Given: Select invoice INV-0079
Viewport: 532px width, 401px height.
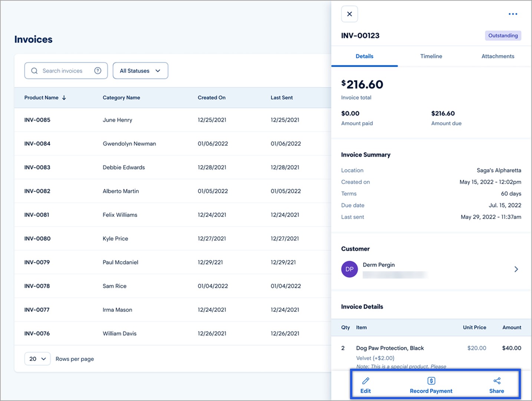Looking at the screenshot, I should (x=173, y=262).
